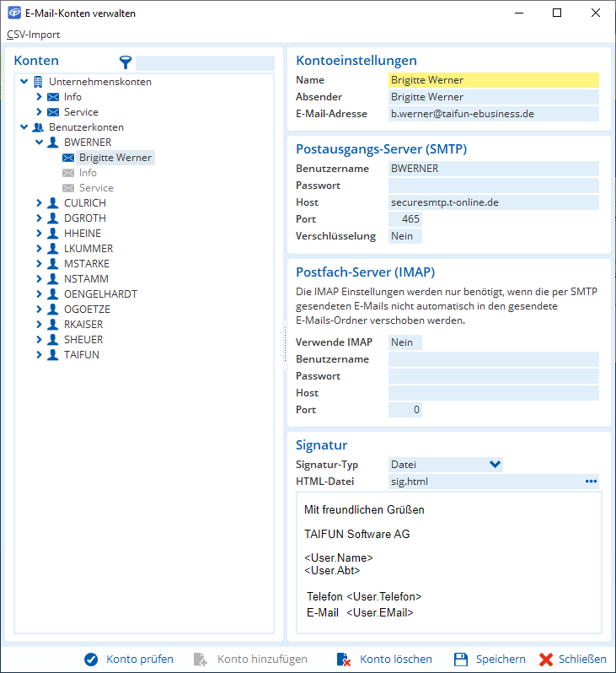Expand the TAIFUN user account
Viewport: 616px width, 673px height.
coord(40,355)
